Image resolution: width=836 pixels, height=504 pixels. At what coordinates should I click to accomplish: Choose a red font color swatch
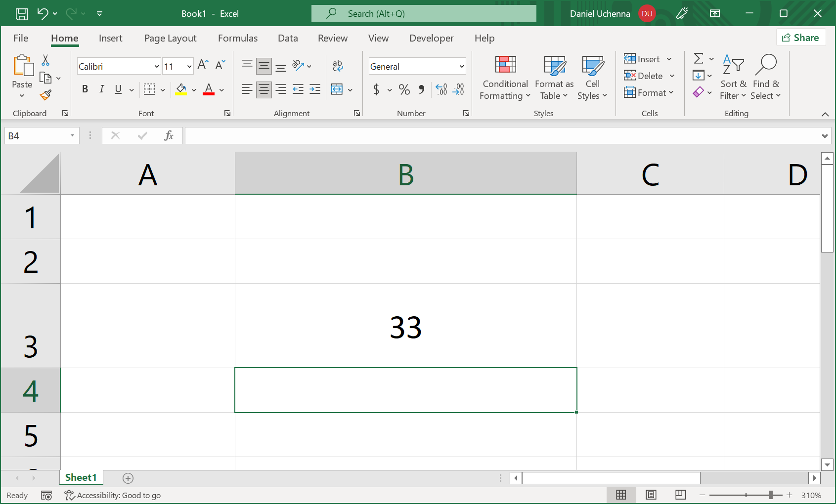point(208,89)
